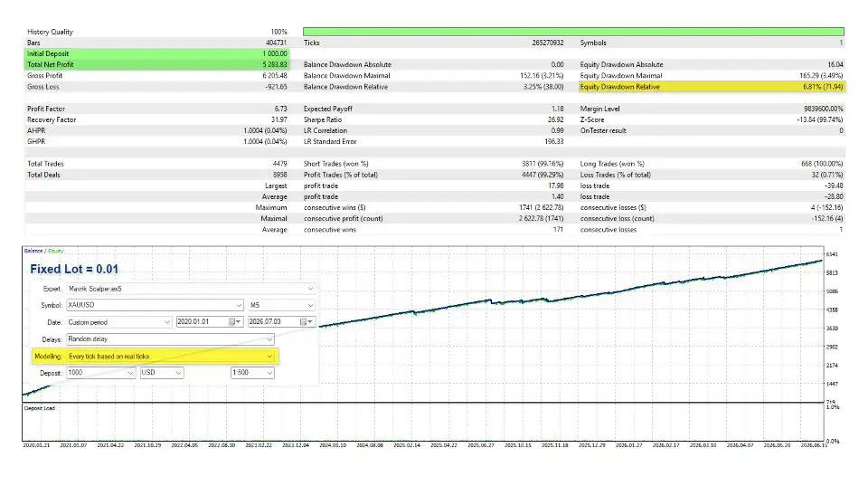Open the 1:500 leverage dropdown
Screen dimensions: 868x486
tap(252, 373)
